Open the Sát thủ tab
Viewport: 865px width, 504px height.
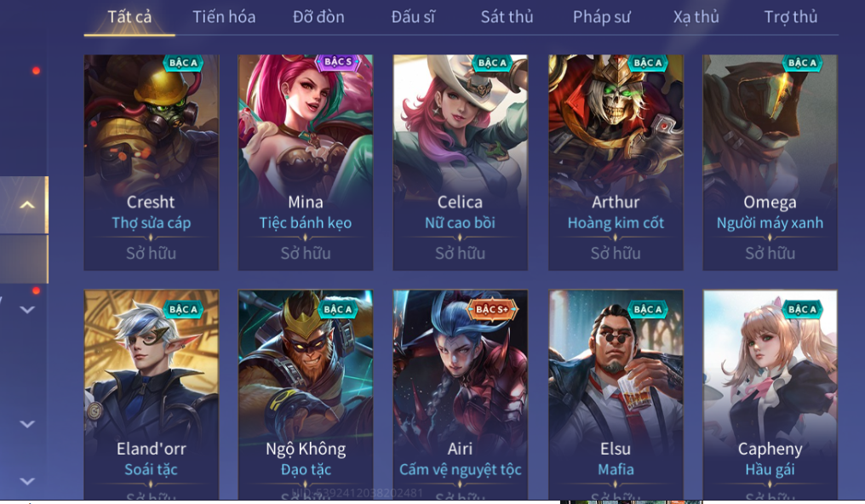[x=507, y=17]
